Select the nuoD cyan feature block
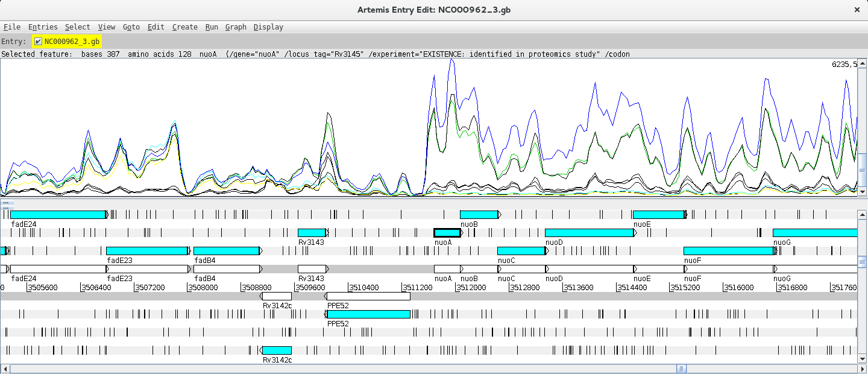The height and width of the screenshot is (374, 868). [x=588, y=233]
